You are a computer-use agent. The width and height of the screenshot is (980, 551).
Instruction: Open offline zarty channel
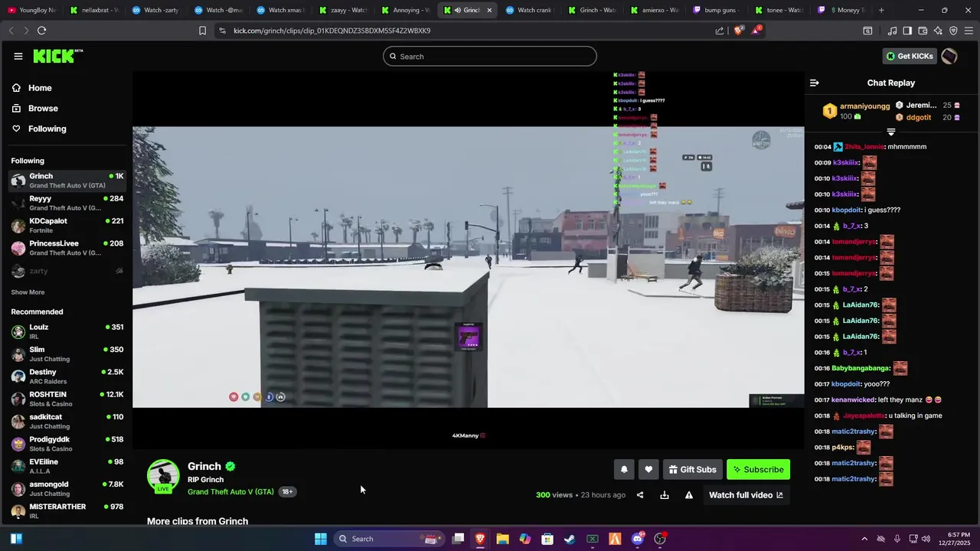(67, 271)
